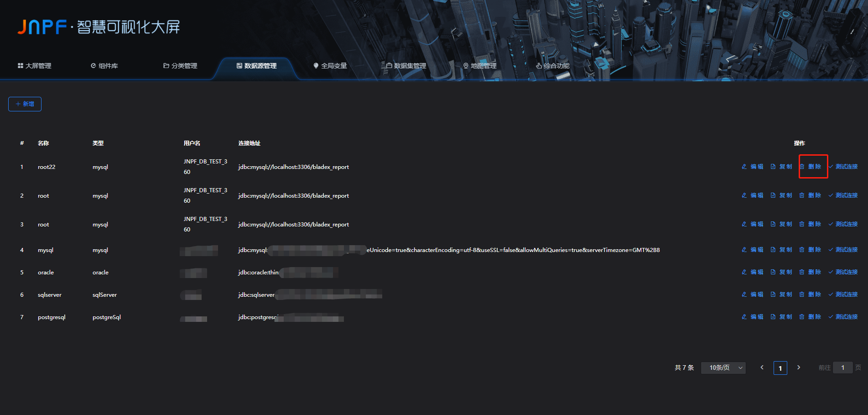Delete the data source named mysql in row 4
Screen dimensions: 868x415
coord(810,250)
